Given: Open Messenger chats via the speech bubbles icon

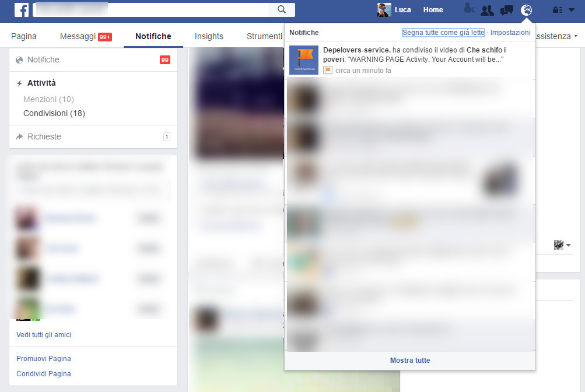Looking at the screenshot, I should click(506, 9).
